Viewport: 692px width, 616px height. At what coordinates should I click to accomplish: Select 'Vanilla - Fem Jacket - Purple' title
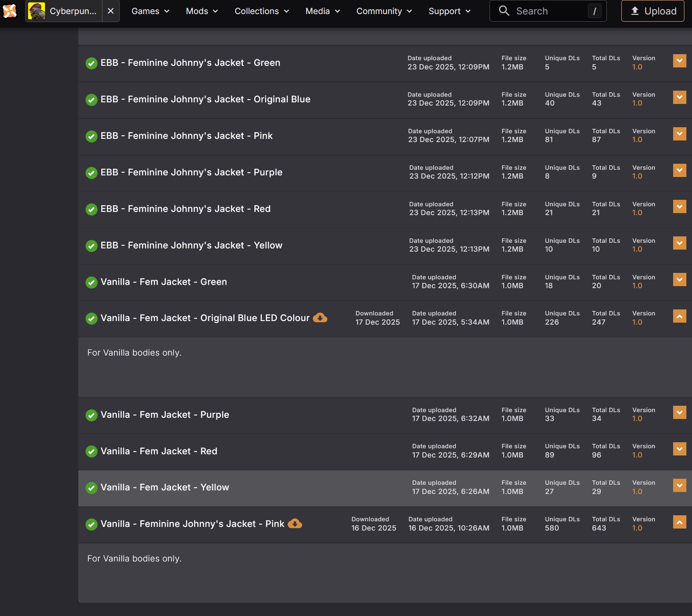pyautogui.click(x=165, y=415)
